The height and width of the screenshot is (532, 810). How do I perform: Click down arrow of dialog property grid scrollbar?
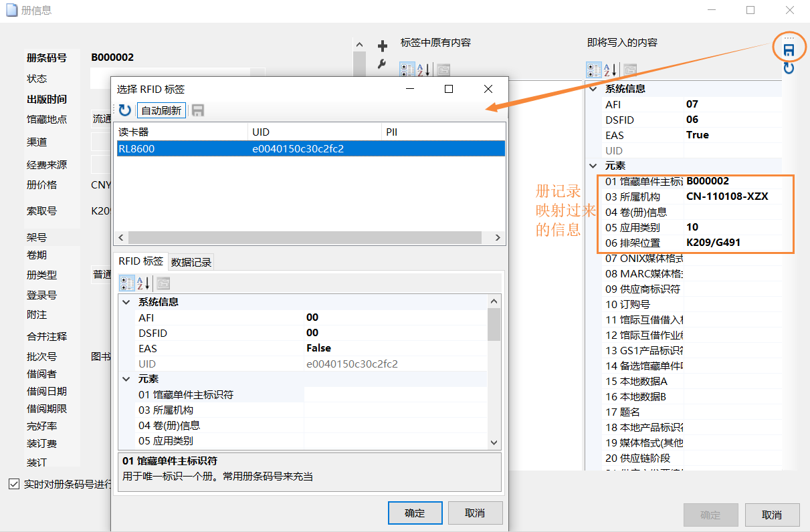tap(494, 442)
